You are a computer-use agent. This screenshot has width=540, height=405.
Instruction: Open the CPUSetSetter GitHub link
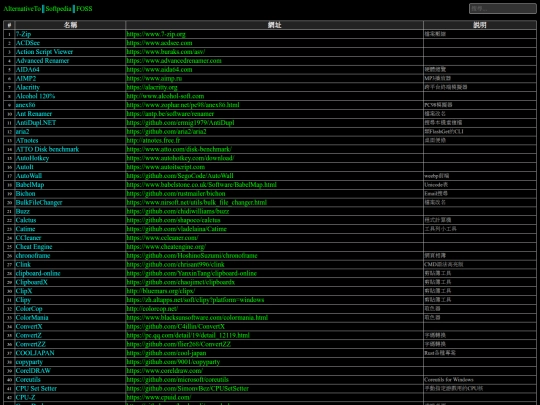point(187,389)
